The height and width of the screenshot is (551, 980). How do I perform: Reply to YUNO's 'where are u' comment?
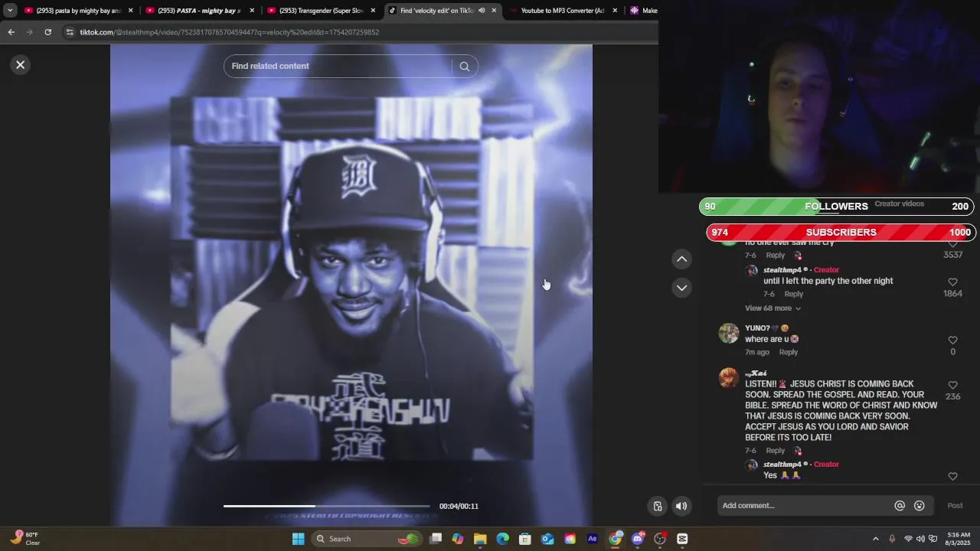click(x=789, y=352)
